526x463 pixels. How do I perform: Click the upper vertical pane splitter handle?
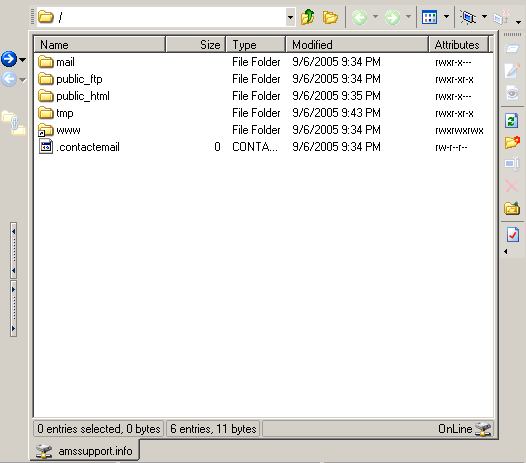[13, 250]
